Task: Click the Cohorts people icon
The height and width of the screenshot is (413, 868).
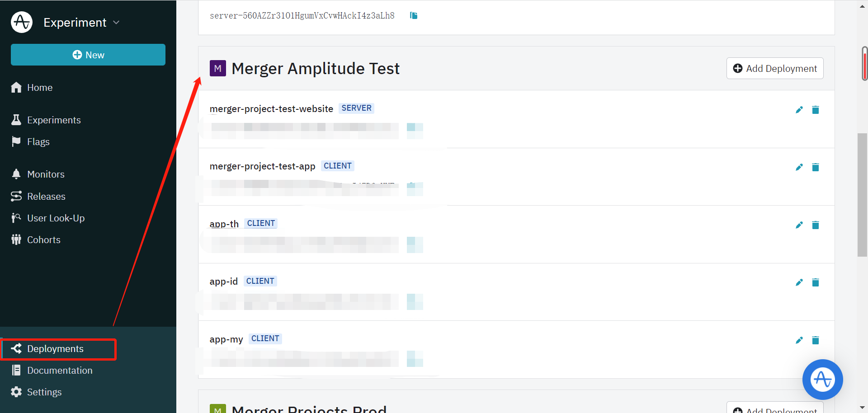Action: (x=16, y=239)
